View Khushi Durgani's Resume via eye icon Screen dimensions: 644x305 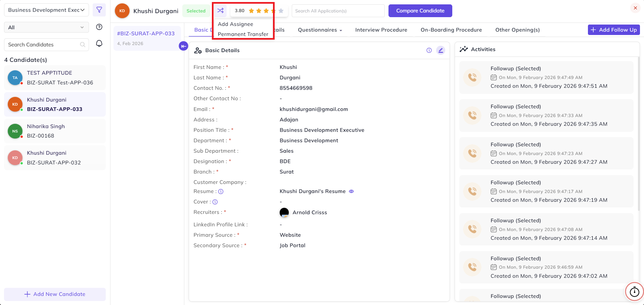351,191
